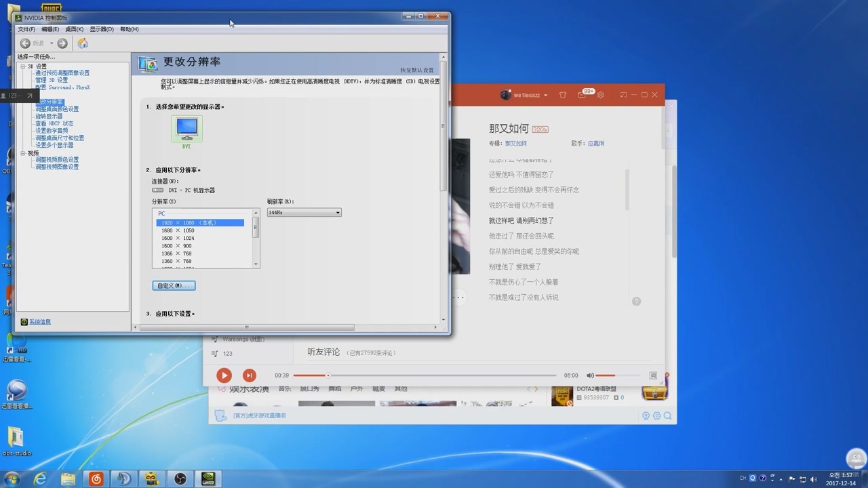Click the forward arrow in NVIDIA toolbar
This screenshot has width=868, height=488.
62,43
